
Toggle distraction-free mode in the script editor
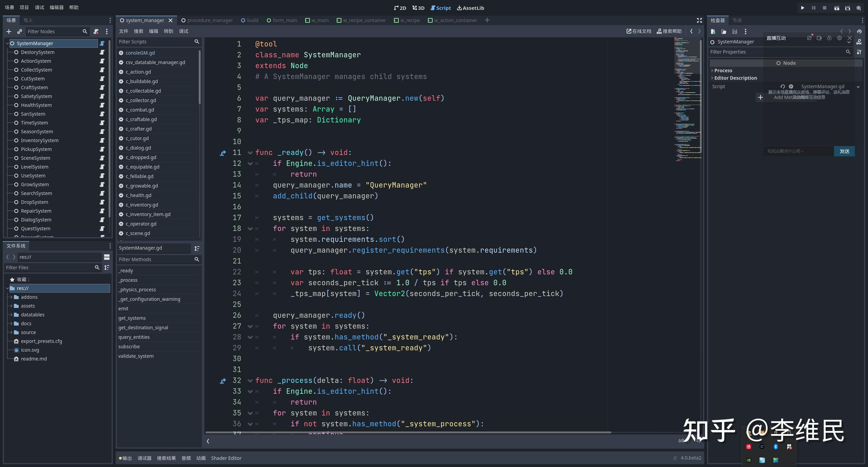699,20
